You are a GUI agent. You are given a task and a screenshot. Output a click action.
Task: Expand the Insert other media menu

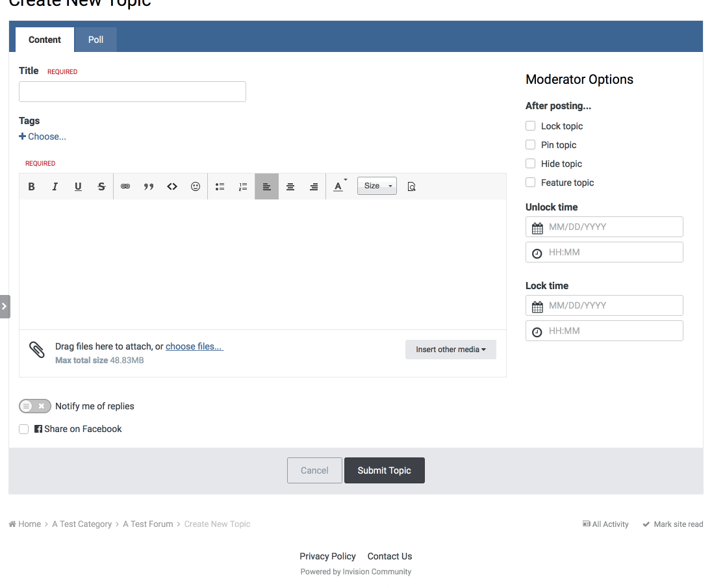[451, 350]
